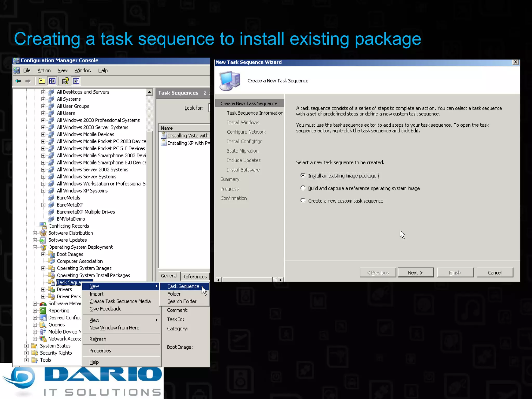This screenshot has width=532, height=399.
Task: Close the New Task Sequence Wizard
Action: point(516,62)
